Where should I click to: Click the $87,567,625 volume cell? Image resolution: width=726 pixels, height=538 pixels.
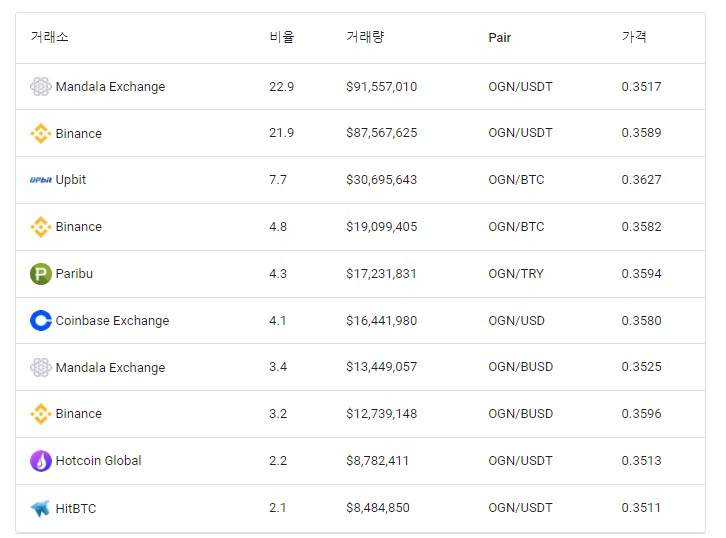(382, 133)
